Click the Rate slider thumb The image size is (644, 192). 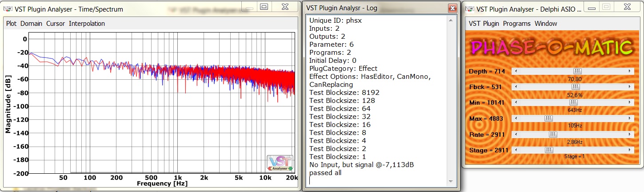(552, 134)
